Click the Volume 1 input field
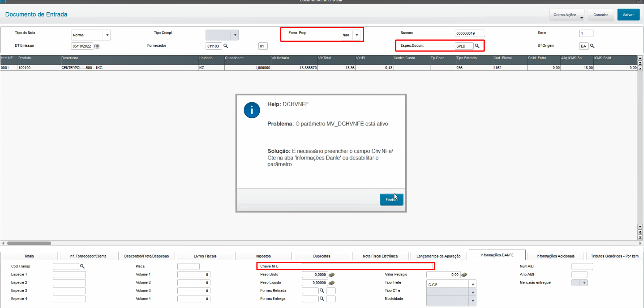Image resolution: width=644 pixels, height=308 pixels. [193, 275]
